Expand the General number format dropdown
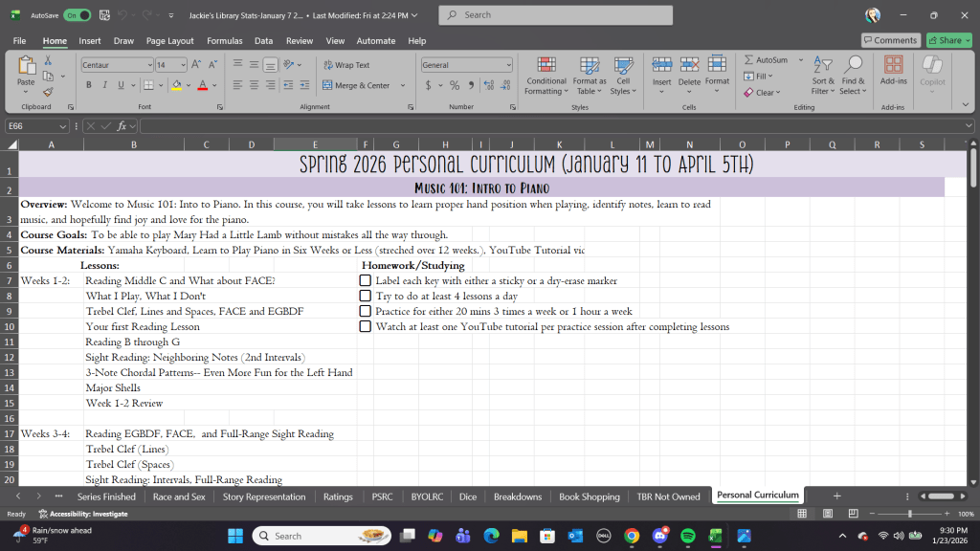This screenshot has width=980, height=551. [x=508, y=65]
